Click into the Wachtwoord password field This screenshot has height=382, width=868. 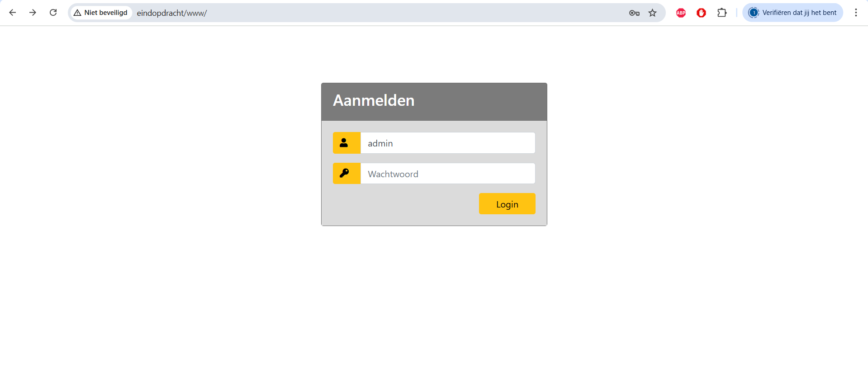447,174
